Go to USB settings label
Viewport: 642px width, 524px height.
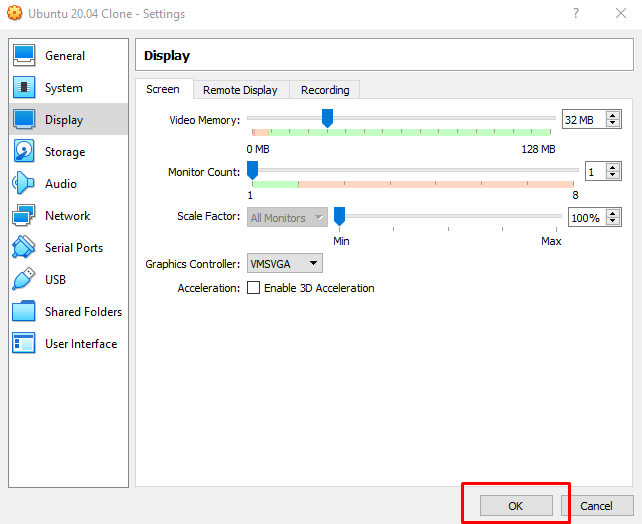[56, 280]
